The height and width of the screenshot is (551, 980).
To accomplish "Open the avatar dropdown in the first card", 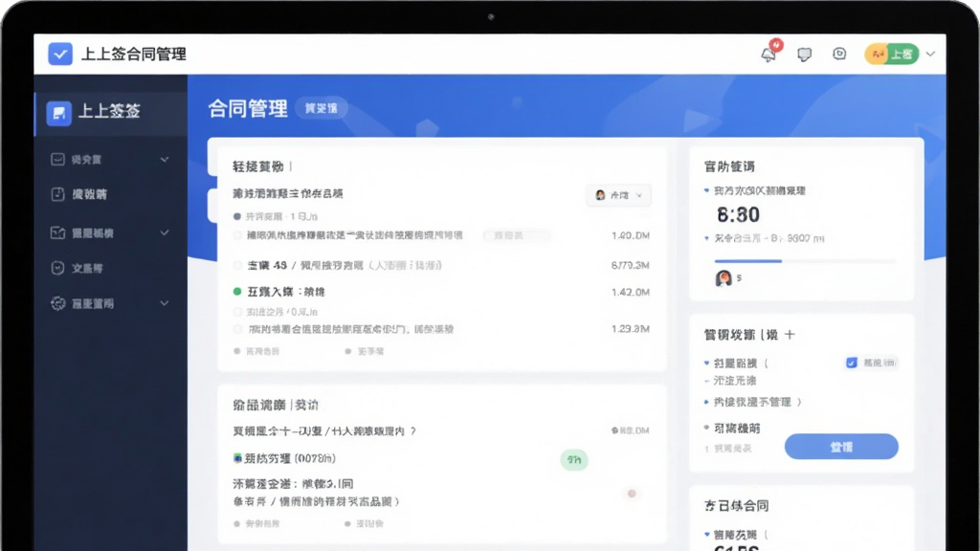I will pos(619,195).
